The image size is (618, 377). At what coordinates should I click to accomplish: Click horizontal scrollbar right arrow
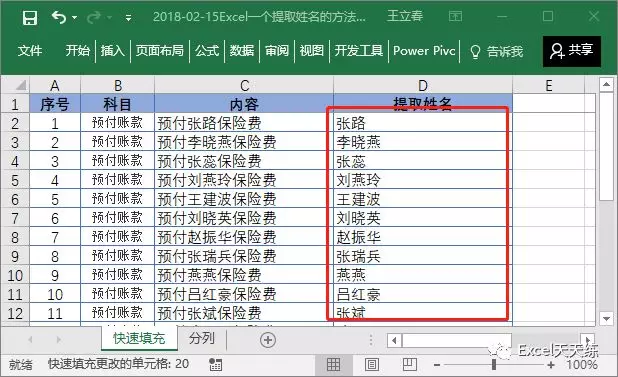[x=588, y=340]
